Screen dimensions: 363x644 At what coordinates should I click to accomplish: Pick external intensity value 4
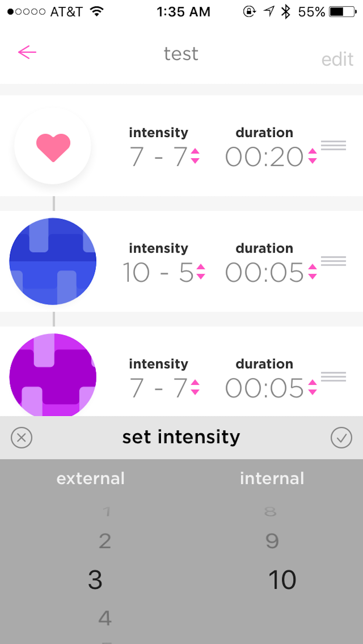pos(105,618)
